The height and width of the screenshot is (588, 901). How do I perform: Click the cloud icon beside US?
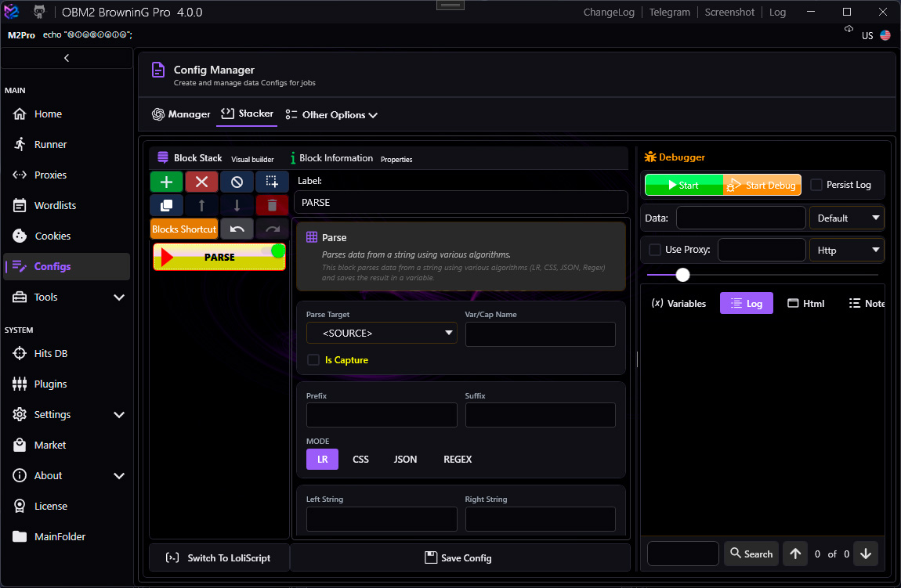(849, 29)
